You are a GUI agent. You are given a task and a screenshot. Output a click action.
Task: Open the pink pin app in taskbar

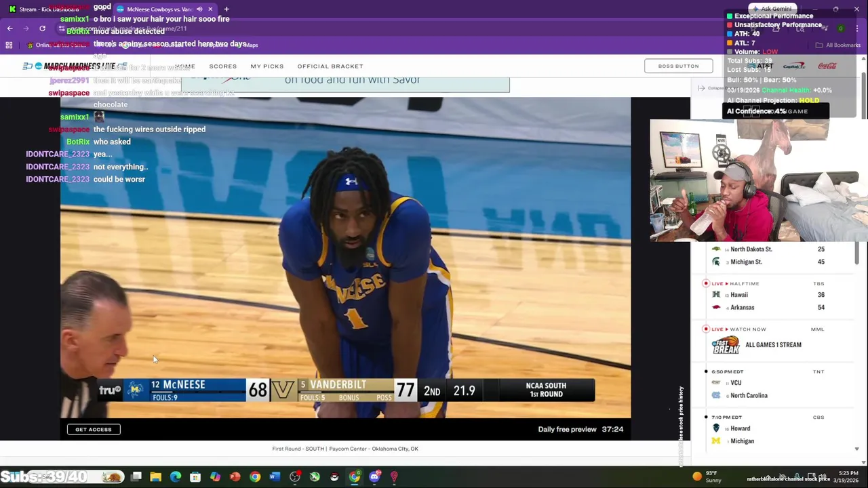coord(394,477)
